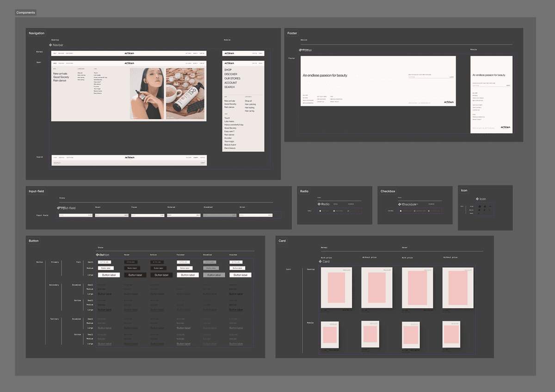Select the component icon in the Icon frame
Viewport: 555px width, 392px height.
pos(477,199)
